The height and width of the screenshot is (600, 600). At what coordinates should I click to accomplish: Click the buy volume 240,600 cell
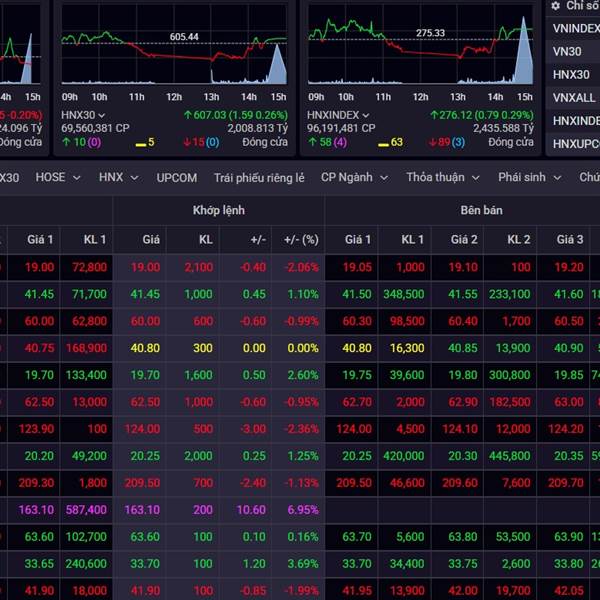(86, 563)
